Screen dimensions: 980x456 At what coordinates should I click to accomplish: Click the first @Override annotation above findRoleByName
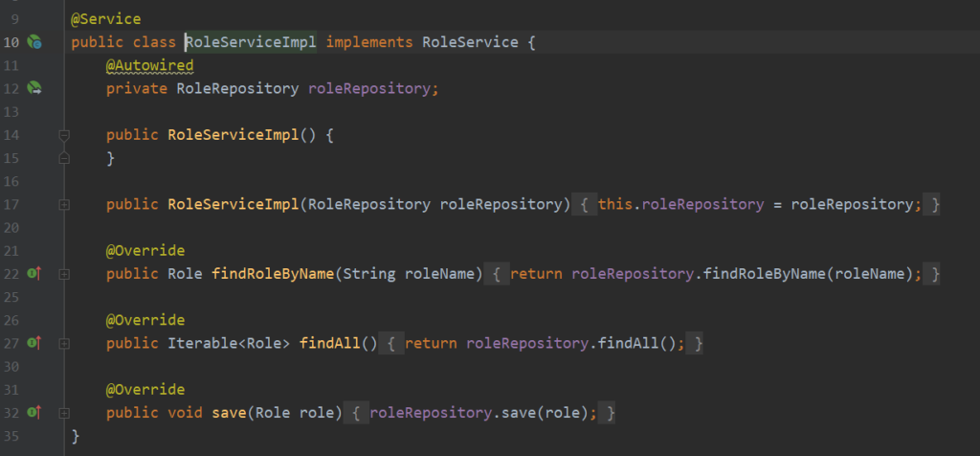(x=145, y=251)
